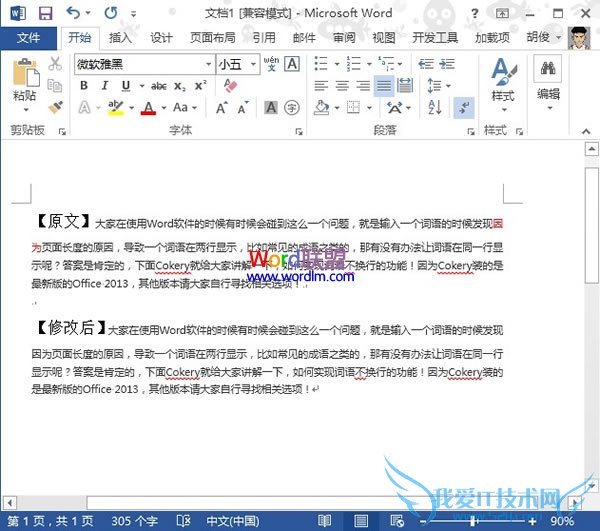Shrink font size with smaller A

coord(243,108)
